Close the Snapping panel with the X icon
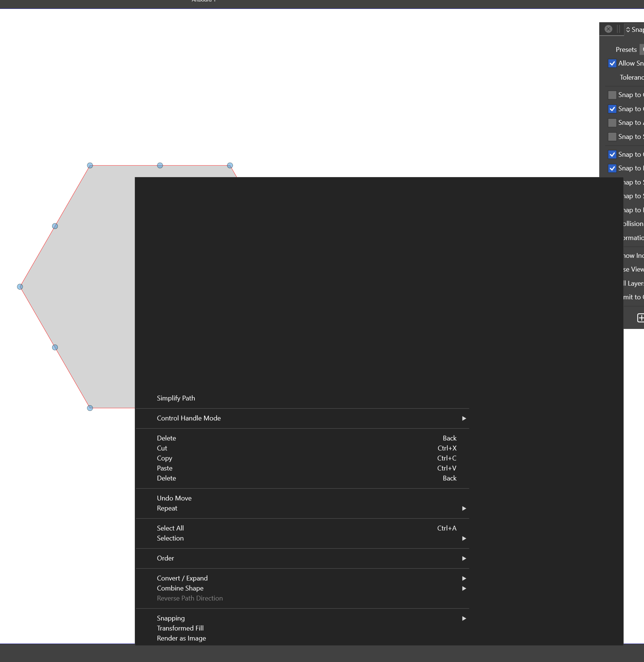 (608, 29)
